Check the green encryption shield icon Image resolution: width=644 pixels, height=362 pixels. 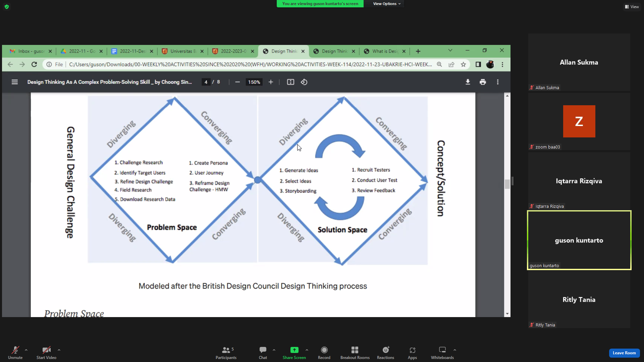point(7,7)
